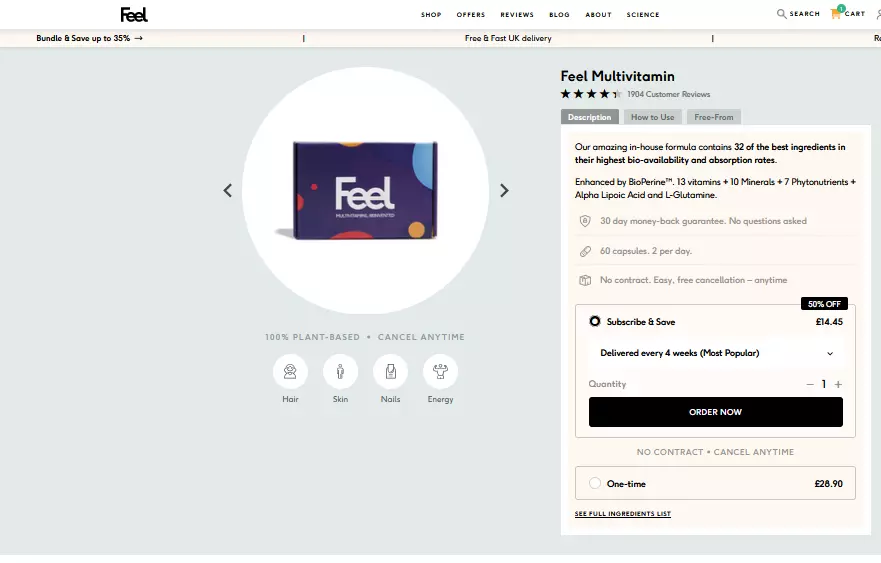Switch to How to Use tab
Image resolution: width=881 pixels, height=563 pixels.
tap(652, 117)
